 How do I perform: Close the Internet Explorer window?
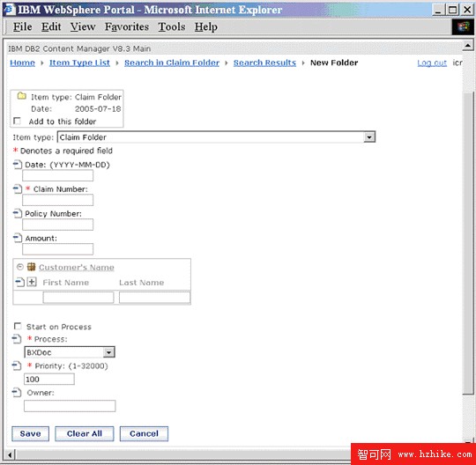point(467,10)
